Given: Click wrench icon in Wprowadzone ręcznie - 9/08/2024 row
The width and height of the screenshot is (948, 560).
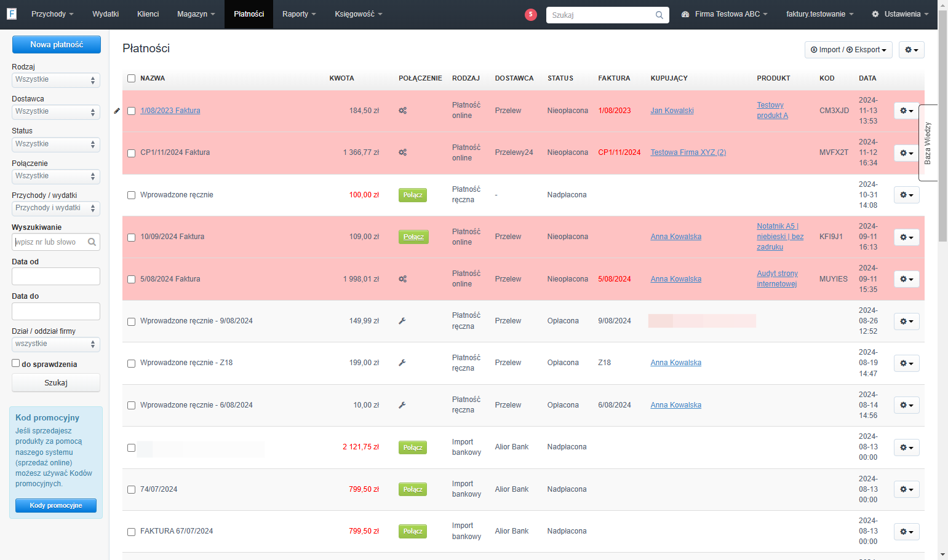Looking at the screenshot, I should (x=402, y=321).
